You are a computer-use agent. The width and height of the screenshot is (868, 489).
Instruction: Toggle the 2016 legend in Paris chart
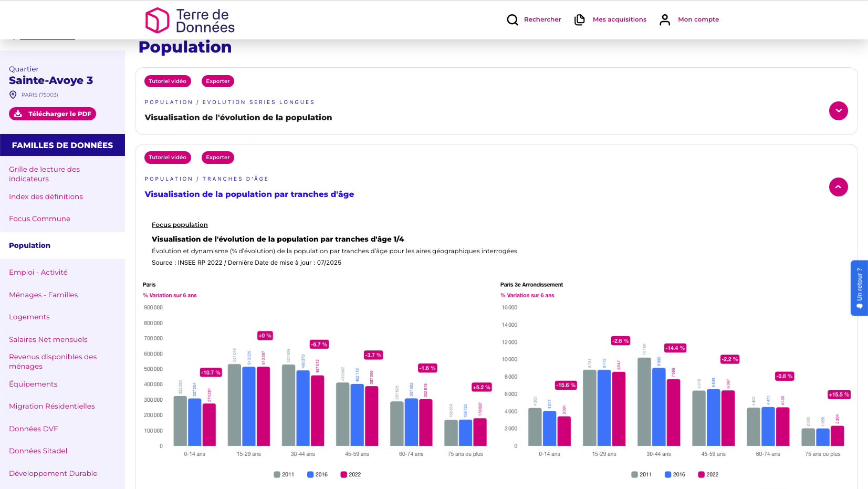click(317, 475)
